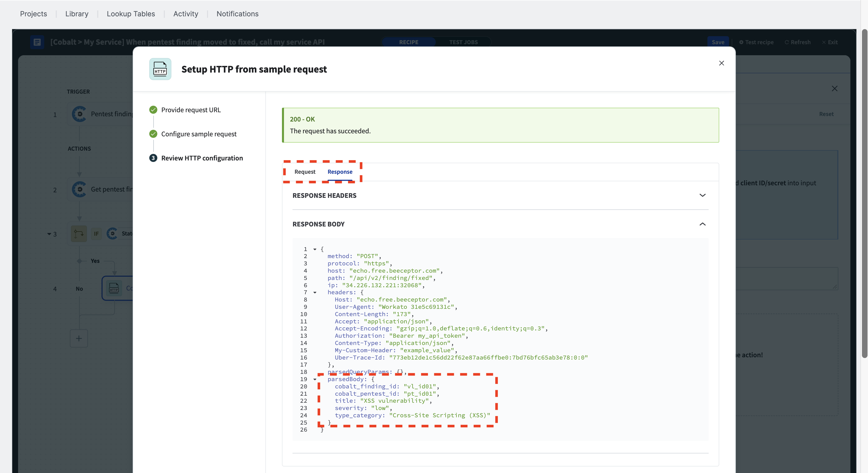Open Lookup Tables page
The image size is (868, 473).
(131, 14)
